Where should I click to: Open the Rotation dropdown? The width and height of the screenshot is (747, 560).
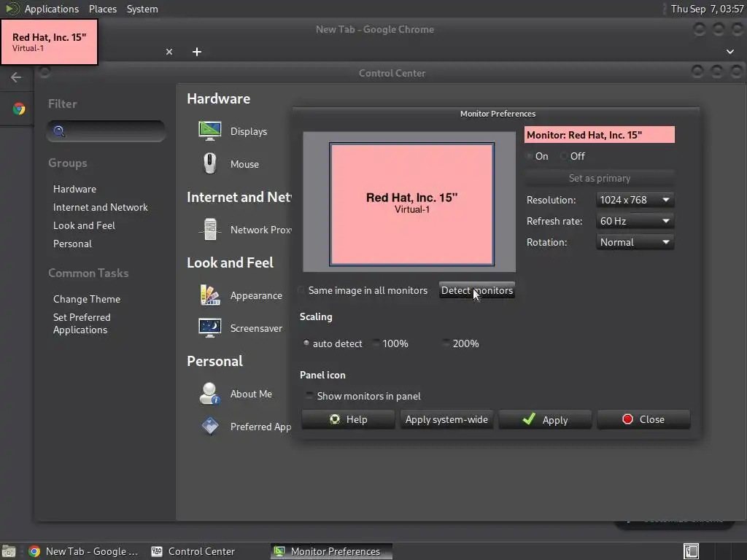pos(635,242)
